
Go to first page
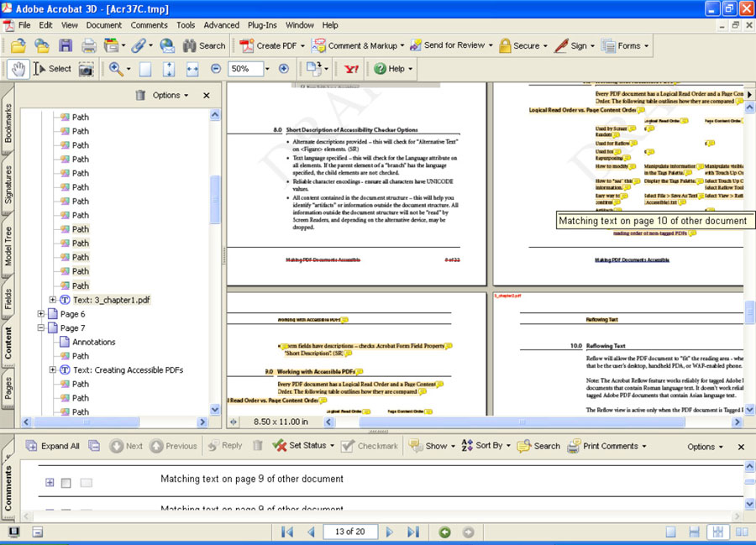pos(287,532)
